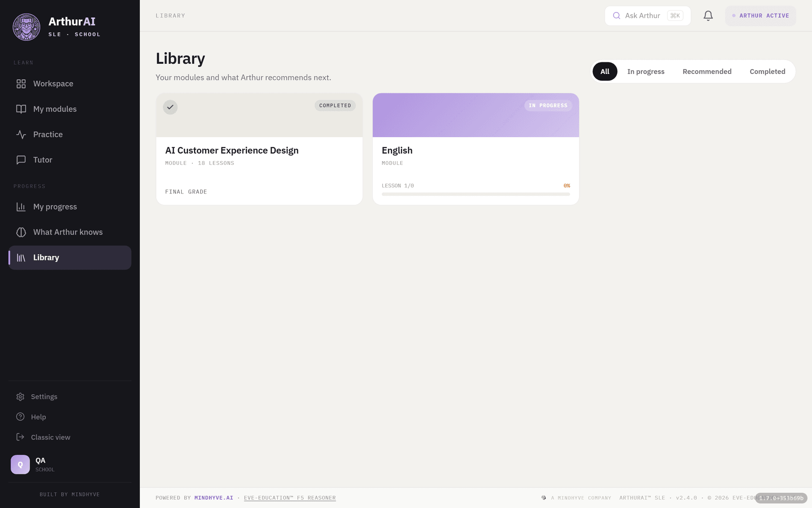Screen dimensions: 812x508
Task: Click the QA School profile name
Action: (x=45, y=464)
